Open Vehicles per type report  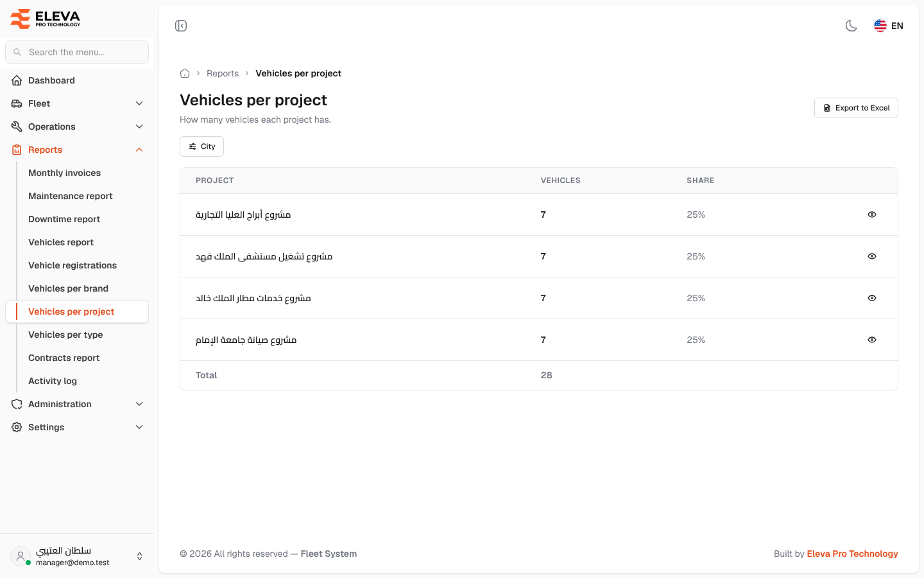65,335
